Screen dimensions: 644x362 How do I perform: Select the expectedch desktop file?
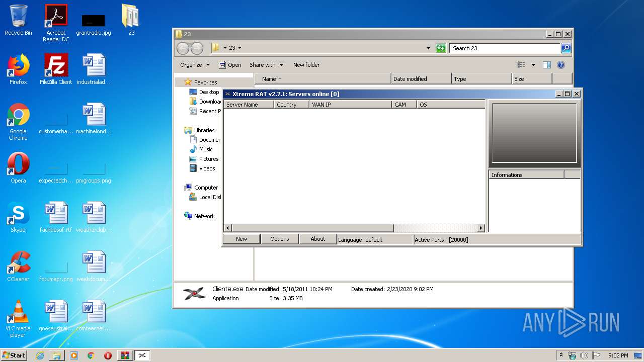56,173
